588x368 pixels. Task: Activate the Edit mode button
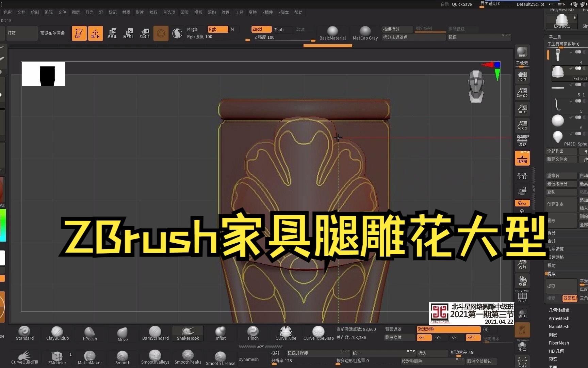79,33
